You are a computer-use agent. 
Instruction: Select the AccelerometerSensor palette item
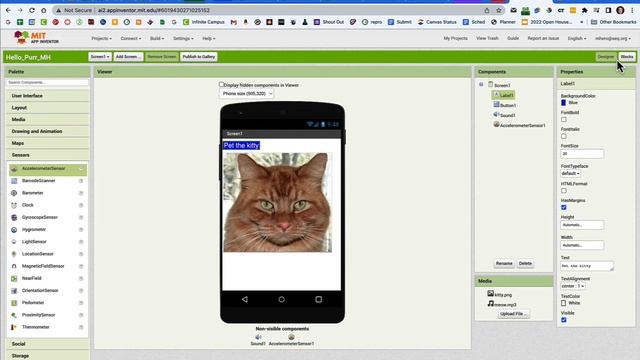pos(48,169)
